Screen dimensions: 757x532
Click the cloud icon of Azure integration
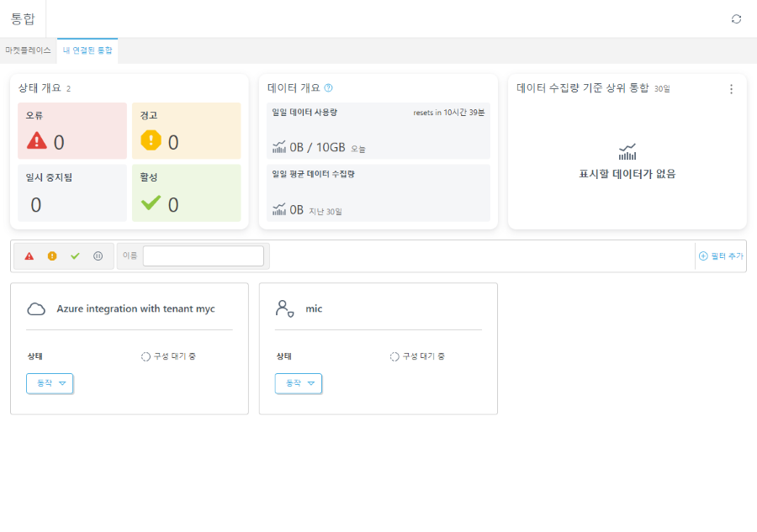coord(36,308)
